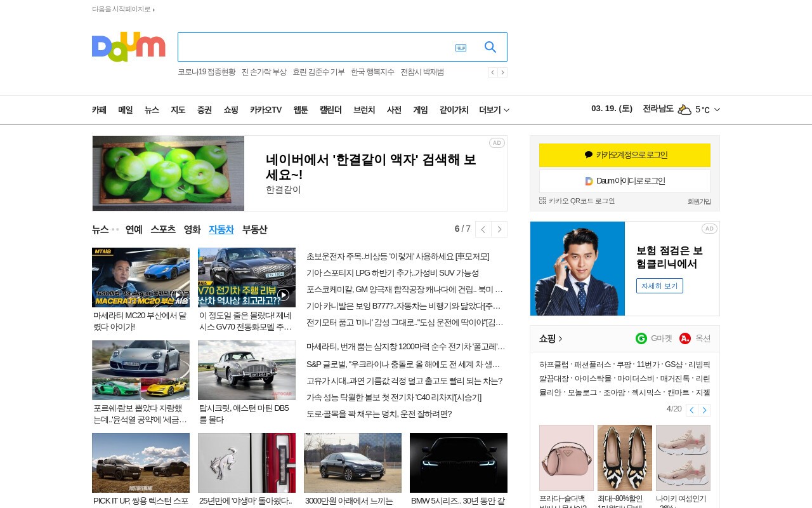812x508 pixels.
Task: Open the green apples ad image
Action: pos(168,173)
